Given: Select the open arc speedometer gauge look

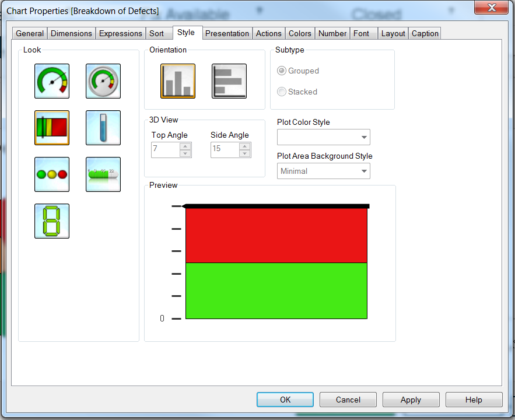Looking at the screenshot, I should click(x=52, y=81).
